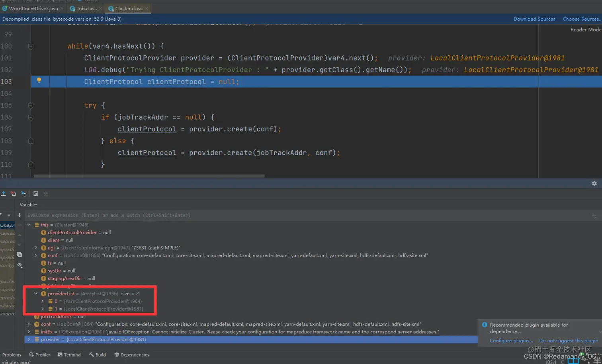Expand providerList item 0 YarnClientProtocolProvider
602x364 pixels.
43,302
